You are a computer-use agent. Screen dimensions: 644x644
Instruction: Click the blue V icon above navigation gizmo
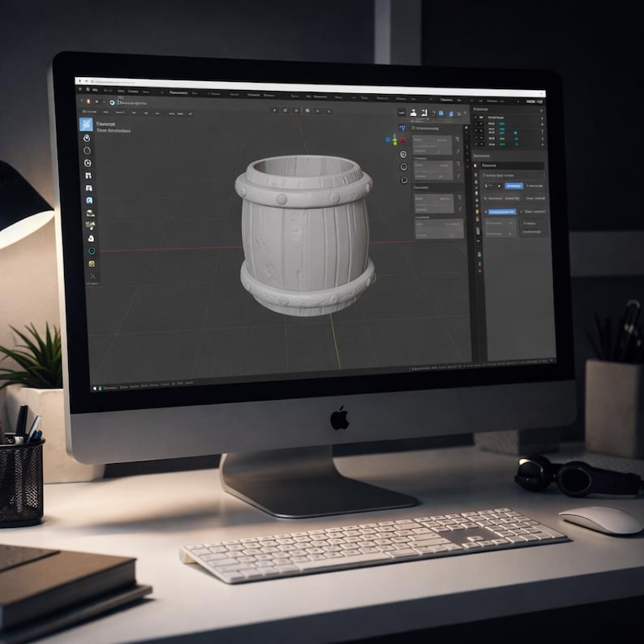click(x=402, y=127)
